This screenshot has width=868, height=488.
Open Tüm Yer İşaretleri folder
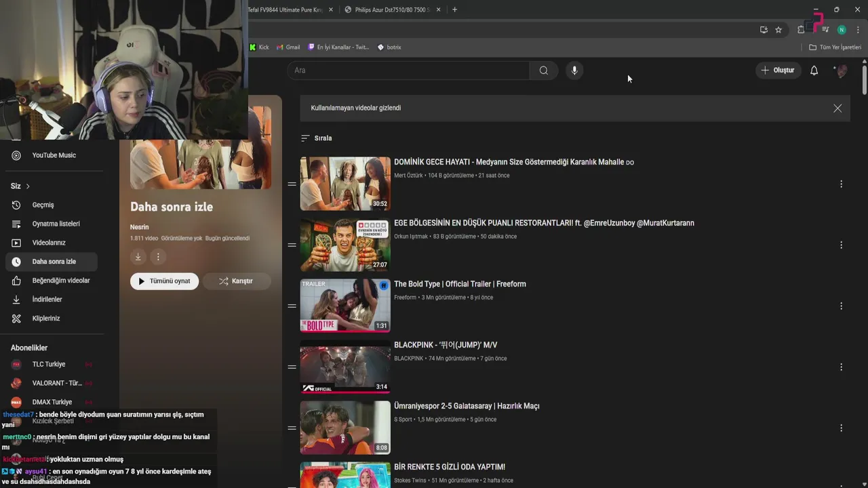[x=835, y=47]
